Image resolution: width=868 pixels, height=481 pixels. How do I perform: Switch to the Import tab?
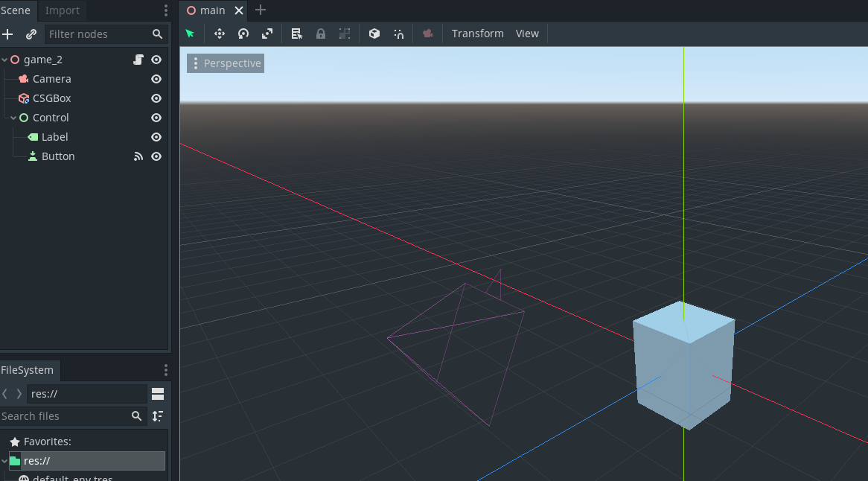tap(62, 10)
